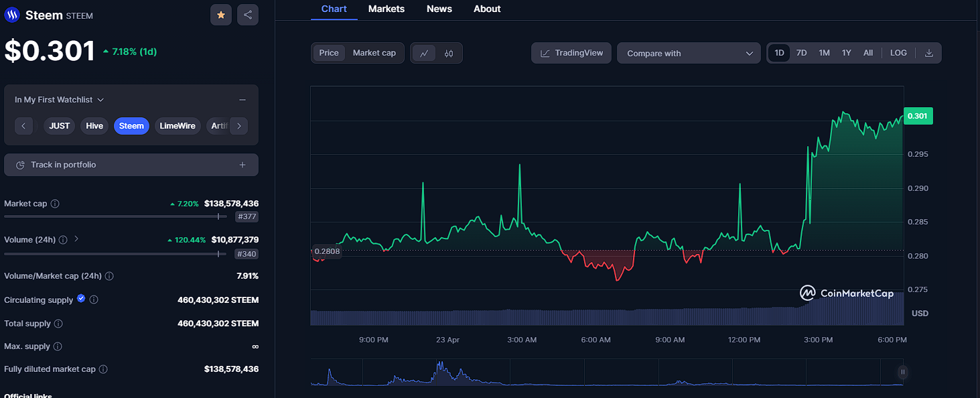Open the TradingView chart button
The image size is (980, 398).
coord(571,53)
